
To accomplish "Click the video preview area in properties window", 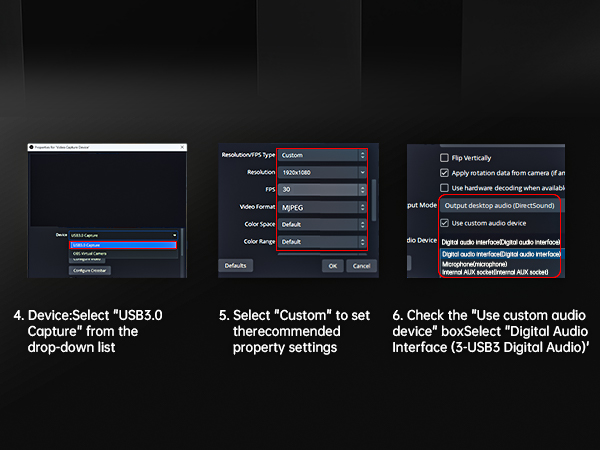I will [106, 189].
